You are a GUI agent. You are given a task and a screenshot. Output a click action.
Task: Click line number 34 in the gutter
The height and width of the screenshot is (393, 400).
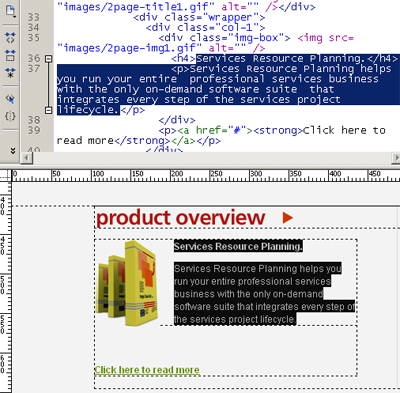click(34, 27)
